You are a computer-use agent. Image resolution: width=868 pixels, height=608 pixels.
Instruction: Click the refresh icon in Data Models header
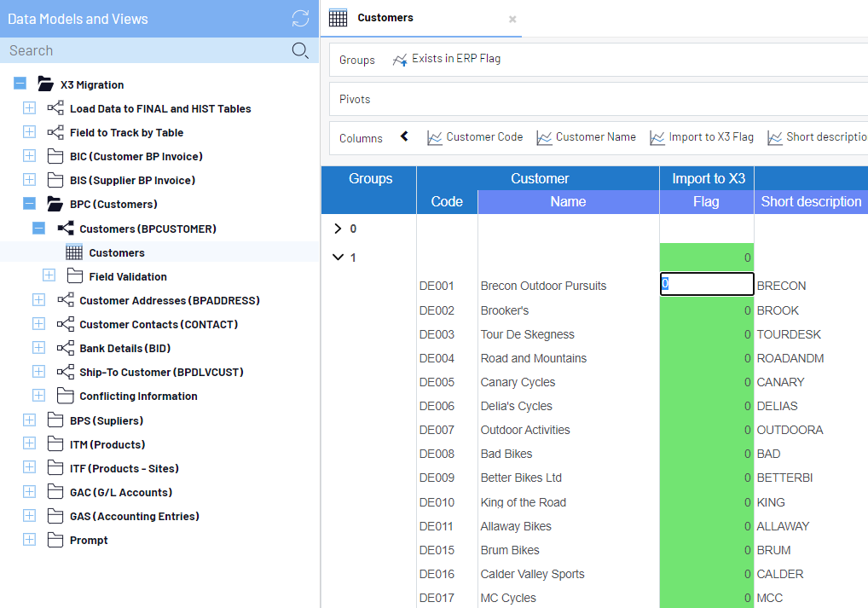(x=300, y=18)
